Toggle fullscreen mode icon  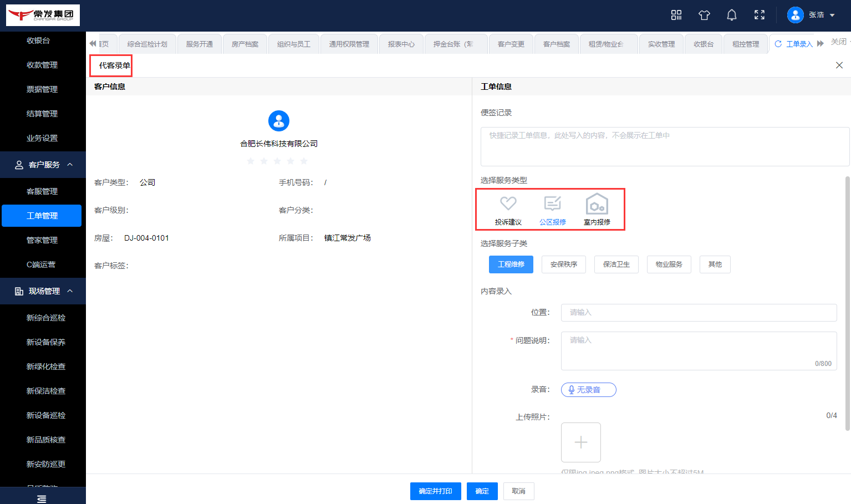760,15
